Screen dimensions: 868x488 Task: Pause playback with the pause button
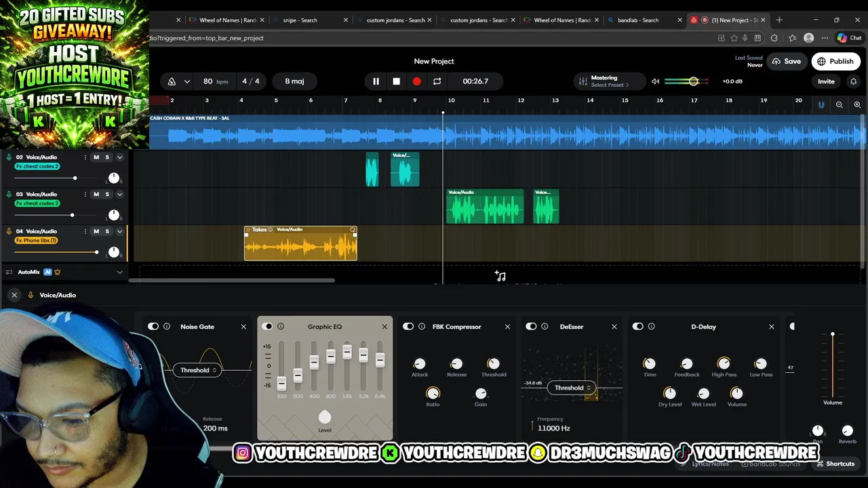click(x=376, y=81)
